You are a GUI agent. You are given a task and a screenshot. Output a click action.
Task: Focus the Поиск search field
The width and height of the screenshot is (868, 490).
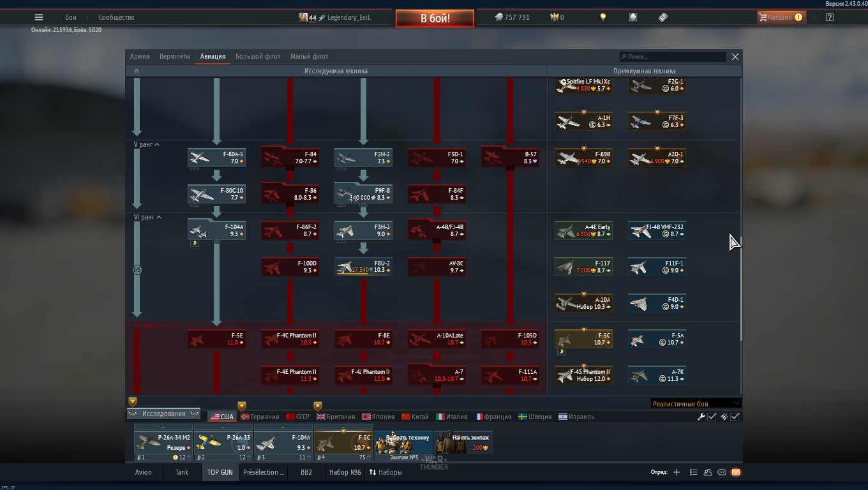(x=673, y=57)
